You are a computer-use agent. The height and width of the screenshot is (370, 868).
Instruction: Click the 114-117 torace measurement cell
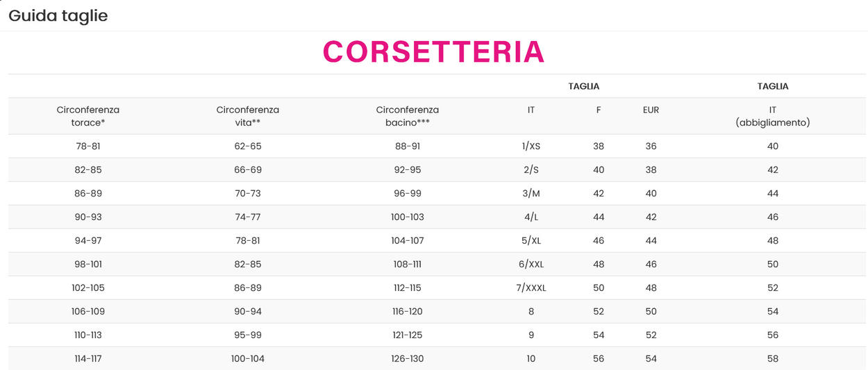[x=88, y=359]
